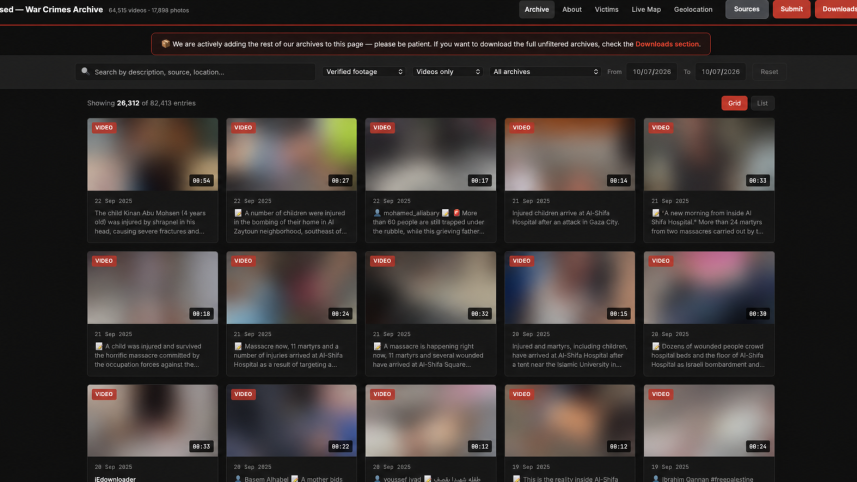Click the package icon in the notice banner
This screenshot has height=482, width=857.
[x=165, y=44]
